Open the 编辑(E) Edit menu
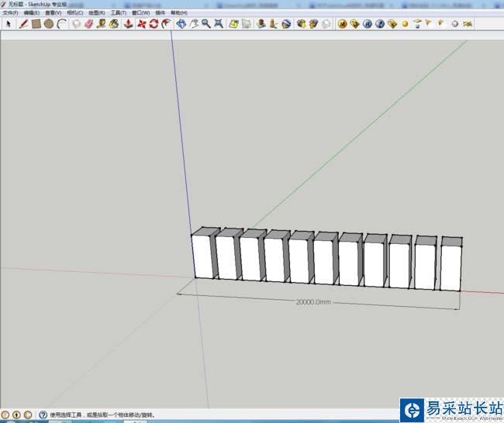504x423 pixels. (x=32, y=13)
